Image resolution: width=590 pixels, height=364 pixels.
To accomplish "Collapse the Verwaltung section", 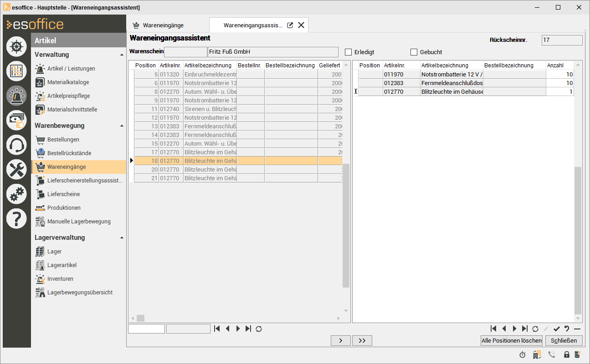I will pyautogui.click(x=122, y=55).
